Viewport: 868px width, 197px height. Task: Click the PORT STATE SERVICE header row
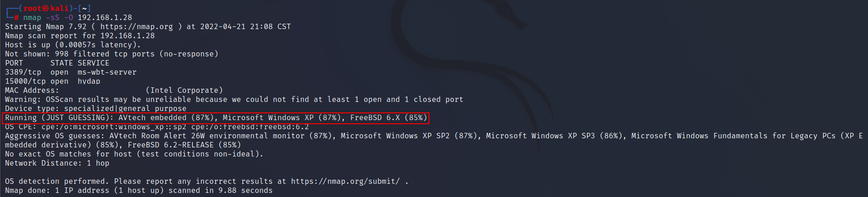pyautogui.click(x=57, y=63)
